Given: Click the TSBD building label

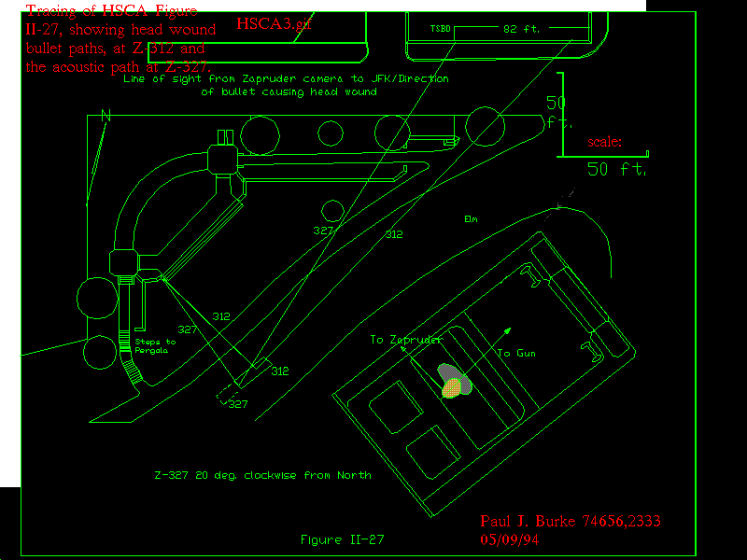Looking at the screenshot, I should [440, 29].
